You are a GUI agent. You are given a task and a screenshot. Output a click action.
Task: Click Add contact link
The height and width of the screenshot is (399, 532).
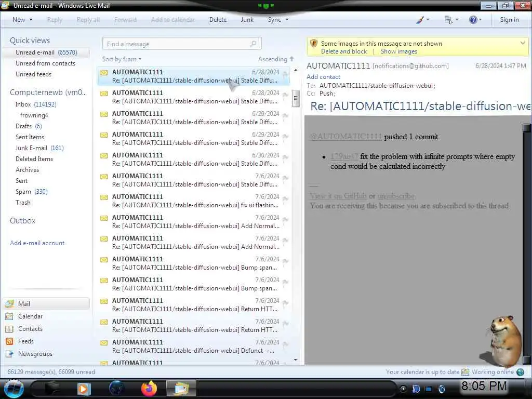tap(323, 77)
